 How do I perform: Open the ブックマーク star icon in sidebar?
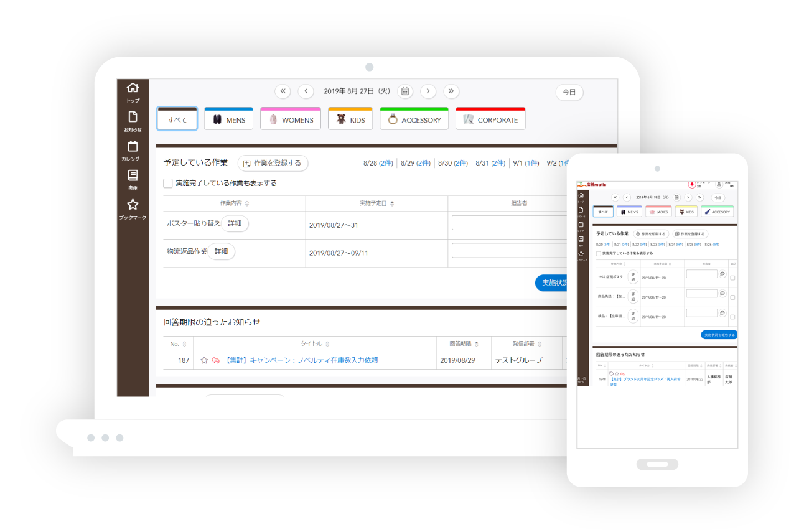coord(133,205)
